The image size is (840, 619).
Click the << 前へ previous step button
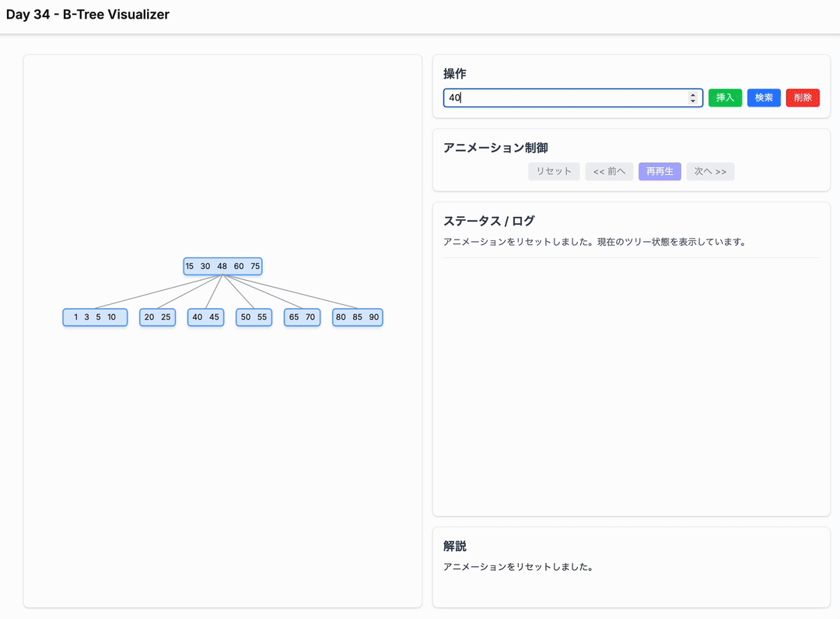(609, 171)
